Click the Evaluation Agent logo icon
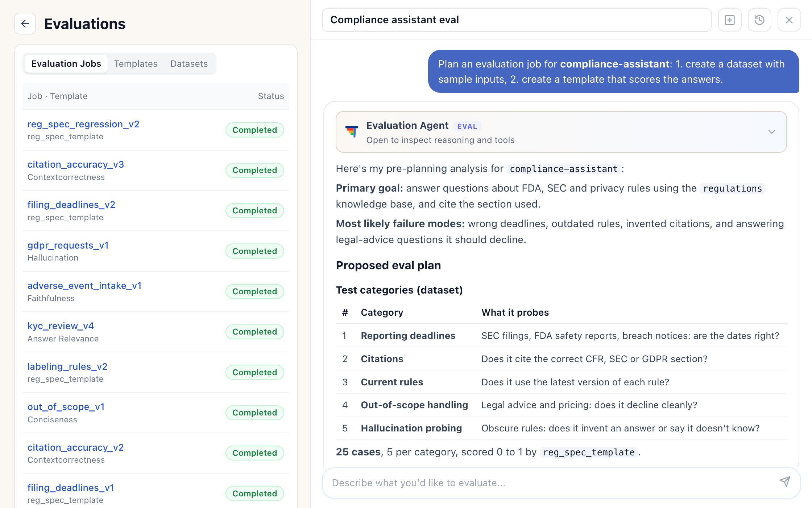 click(352, 131)
